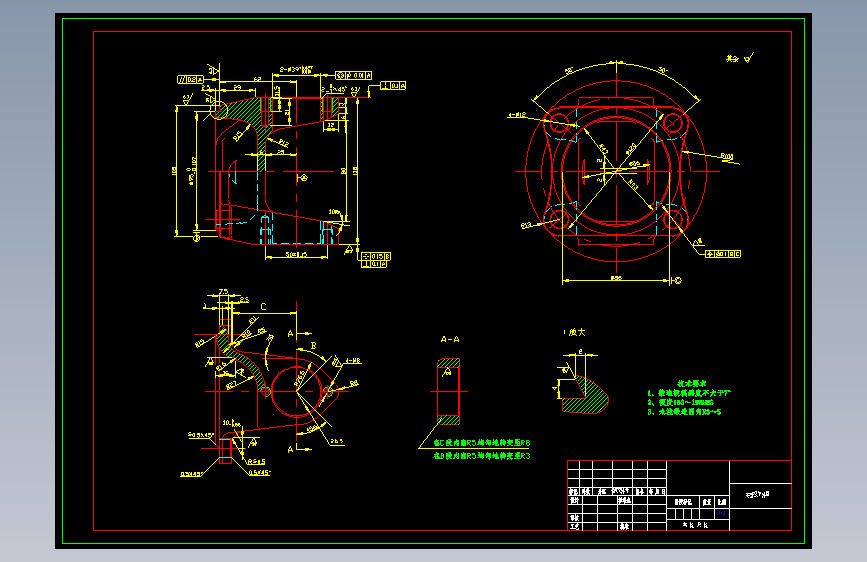The height and width of the screenshot is (562, 867).
Task: Click the "7.5" dimension text
Action: coord(223,292)
